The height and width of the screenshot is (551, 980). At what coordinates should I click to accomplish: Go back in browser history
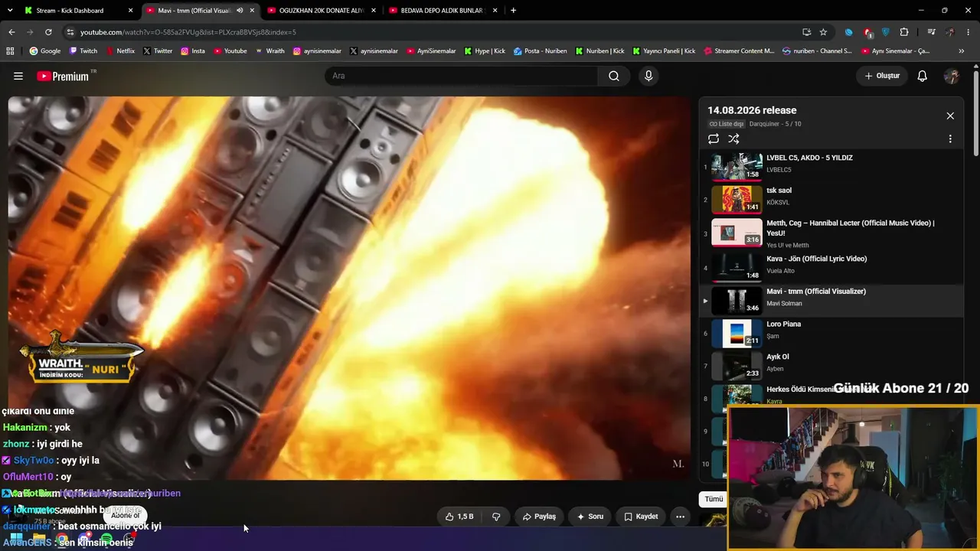(11, 32)
